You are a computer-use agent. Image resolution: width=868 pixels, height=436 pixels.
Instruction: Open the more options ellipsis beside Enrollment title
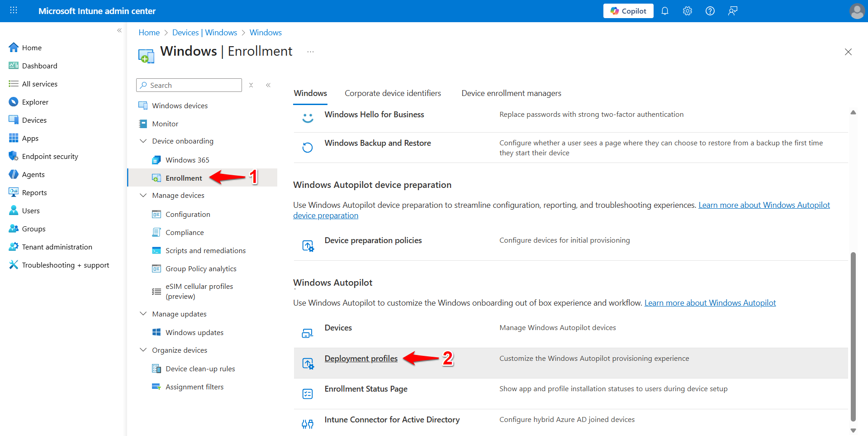pyautogui.click(x=310, y=52)
